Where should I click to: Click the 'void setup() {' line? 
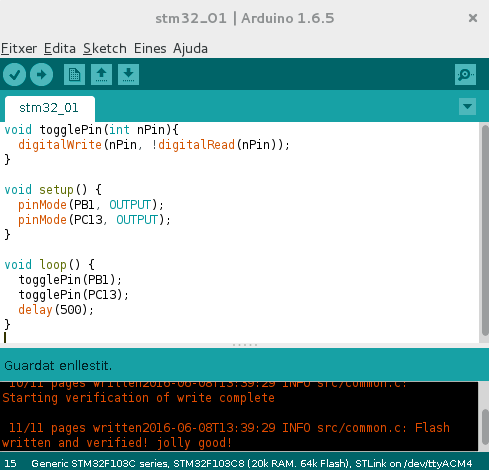click(53, 190)
